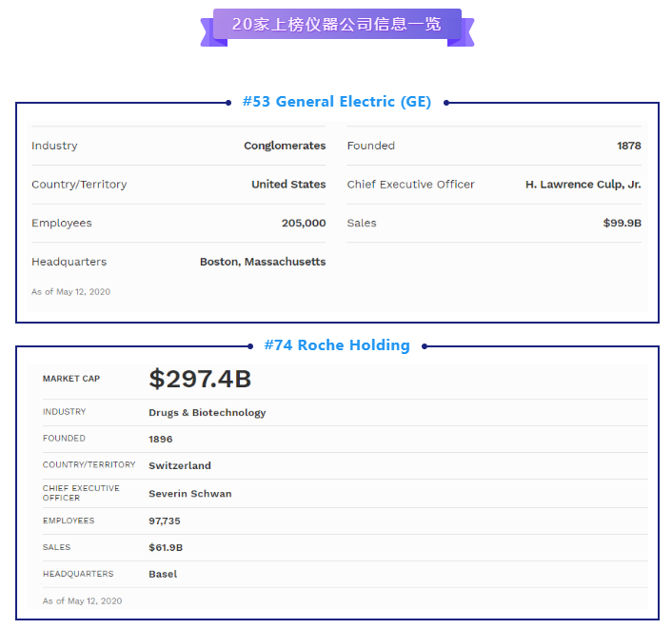Click the Roche sales value $61.9B
This screenshot has width=672, height=629.
point(166,547)
